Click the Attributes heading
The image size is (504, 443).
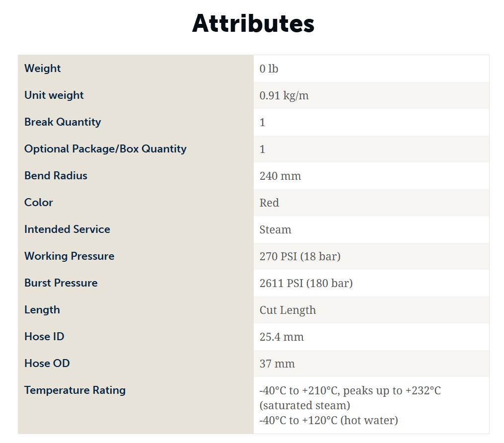point(253,24)
